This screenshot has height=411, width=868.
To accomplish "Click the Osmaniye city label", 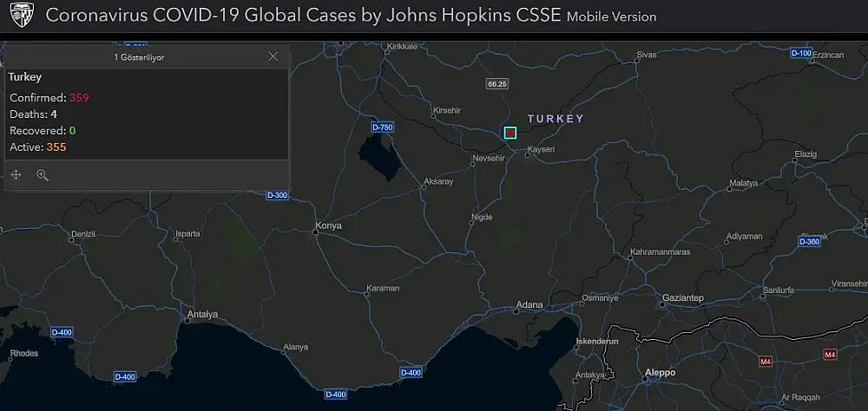I will coord(599,297).
